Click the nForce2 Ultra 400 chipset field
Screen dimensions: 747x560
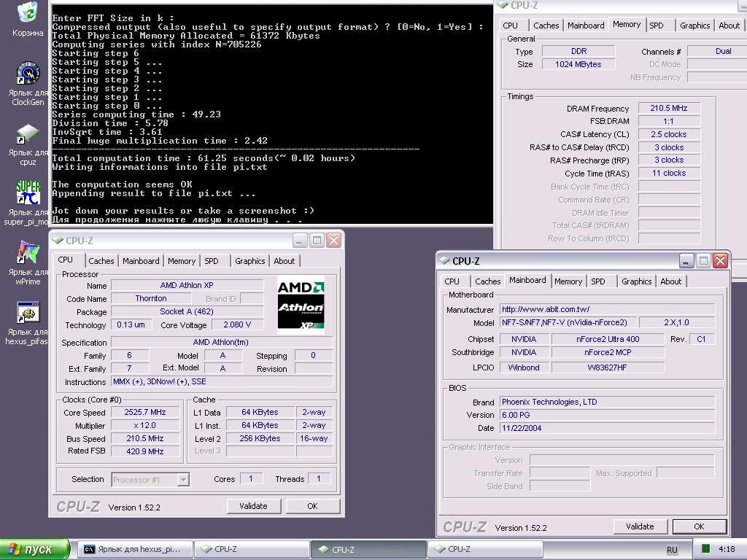pos(608,339)
